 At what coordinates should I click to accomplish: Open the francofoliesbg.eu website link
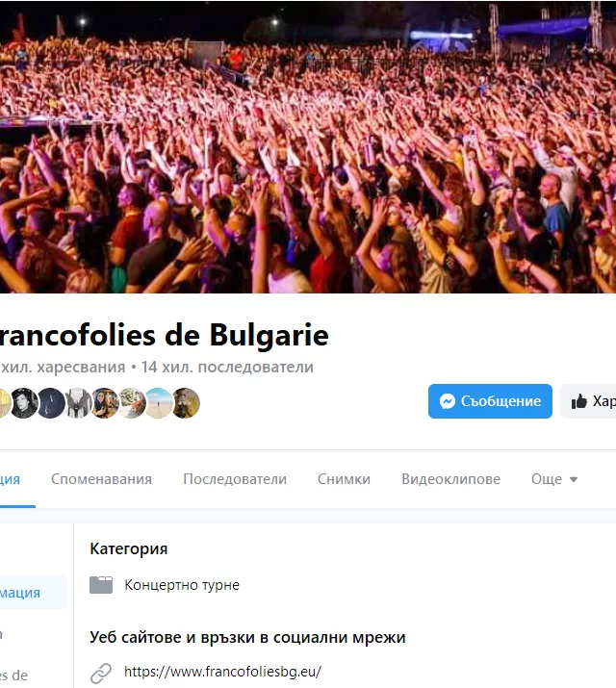(223, 672)
